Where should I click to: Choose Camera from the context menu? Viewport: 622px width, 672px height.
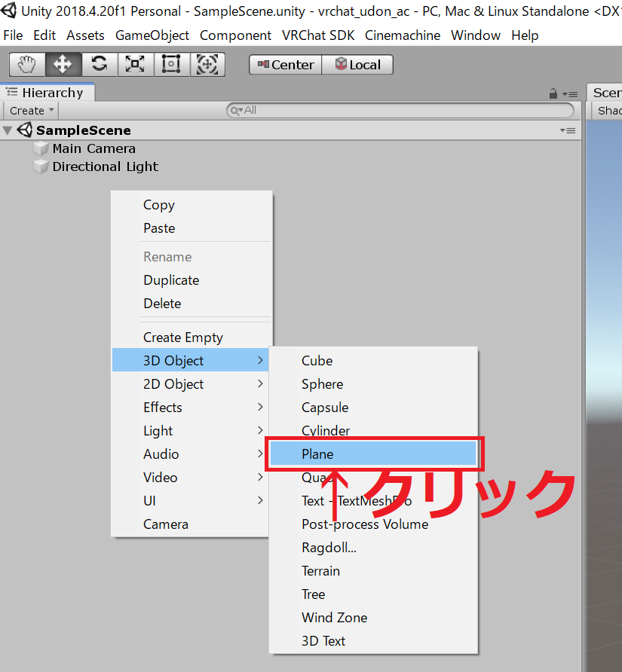[x=190, y=524]
